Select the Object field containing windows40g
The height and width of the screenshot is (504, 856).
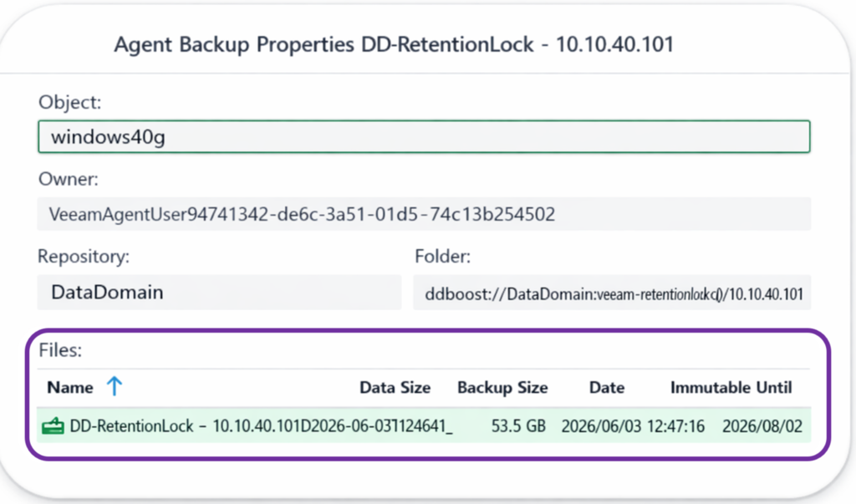424,136
